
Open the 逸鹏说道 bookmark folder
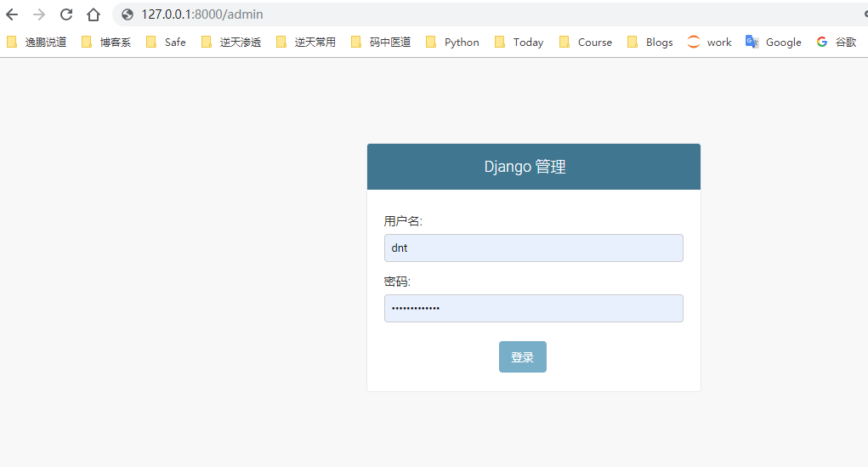(x=37, y=42)
